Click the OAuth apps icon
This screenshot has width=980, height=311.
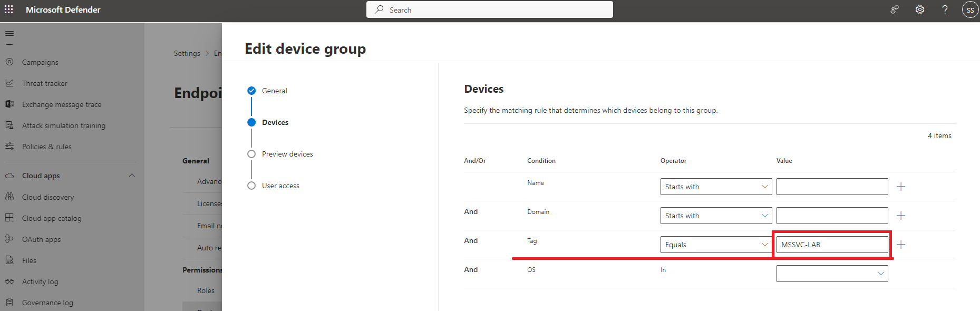[x=9, y=239]
